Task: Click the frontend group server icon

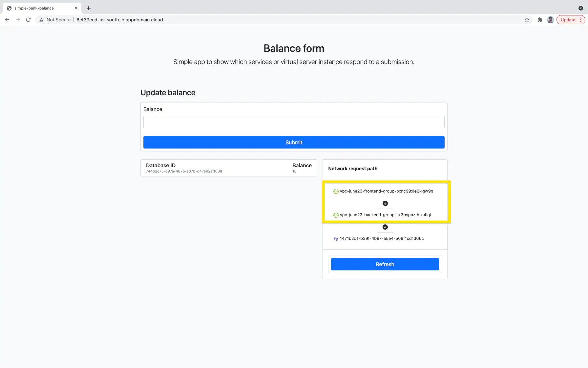Action: pos(336,191)
